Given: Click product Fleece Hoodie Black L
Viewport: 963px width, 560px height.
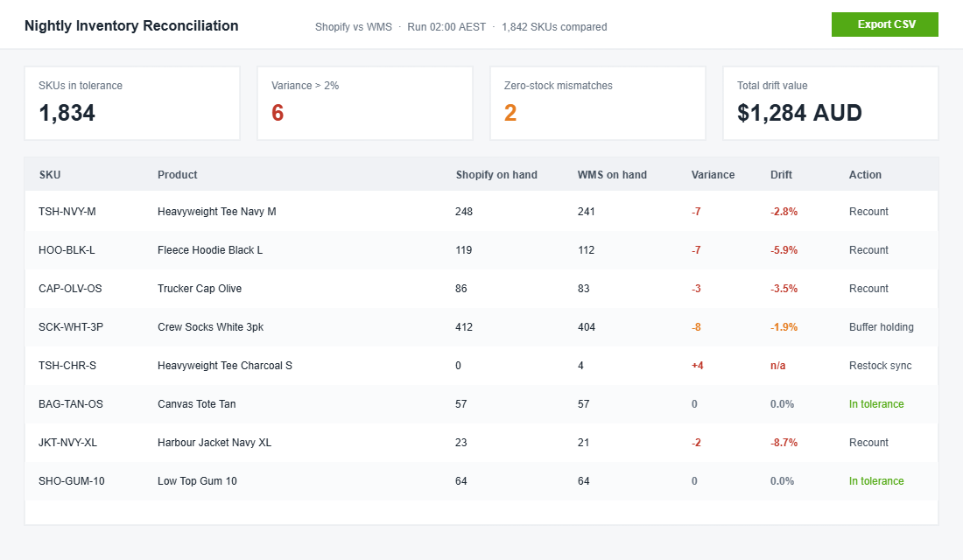Looking at the screenshot, I should [x=210, y=250].
